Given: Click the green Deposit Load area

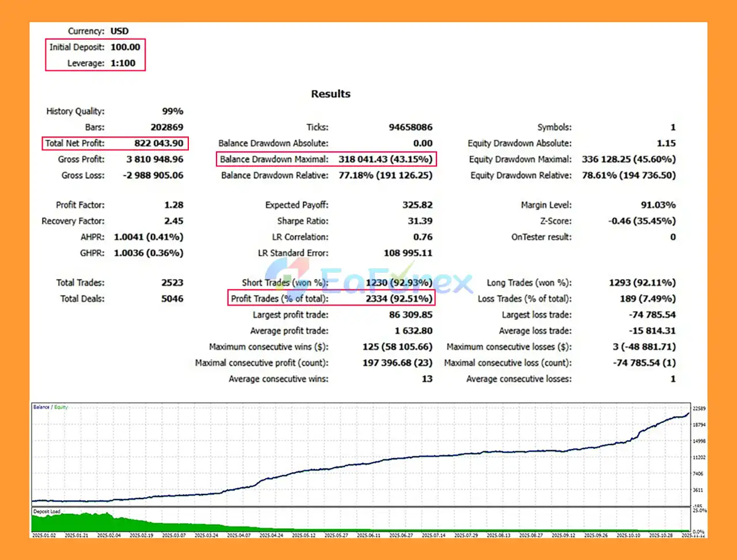Looking at the screenshot, I should (x=86, y=523).
